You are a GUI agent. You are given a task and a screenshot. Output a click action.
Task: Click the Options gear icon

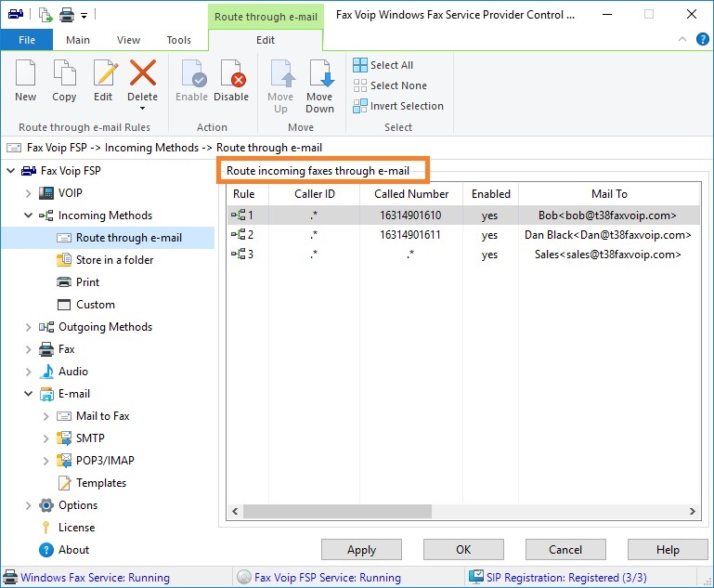[x=46, y=505]
